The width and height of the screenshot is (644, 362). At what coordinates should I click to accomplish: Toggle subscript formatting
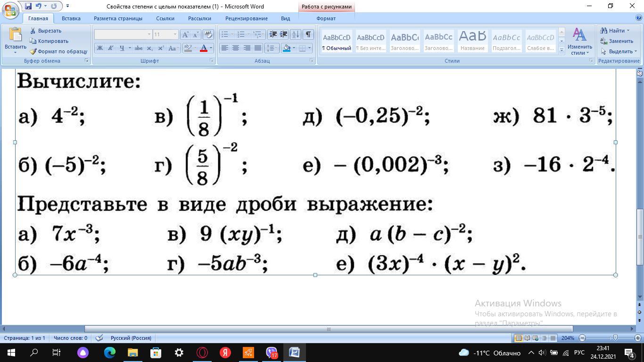[150, 48]
